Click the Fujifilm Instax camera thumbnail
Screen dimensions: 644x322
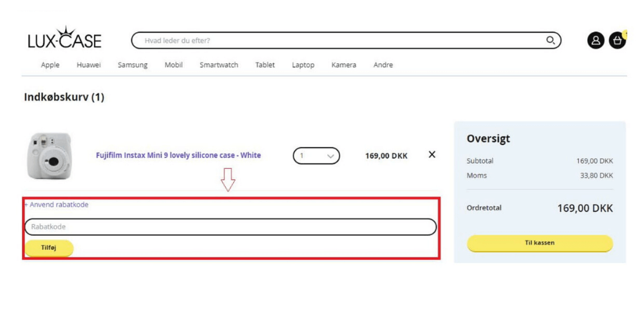click(x=50, y=156)
